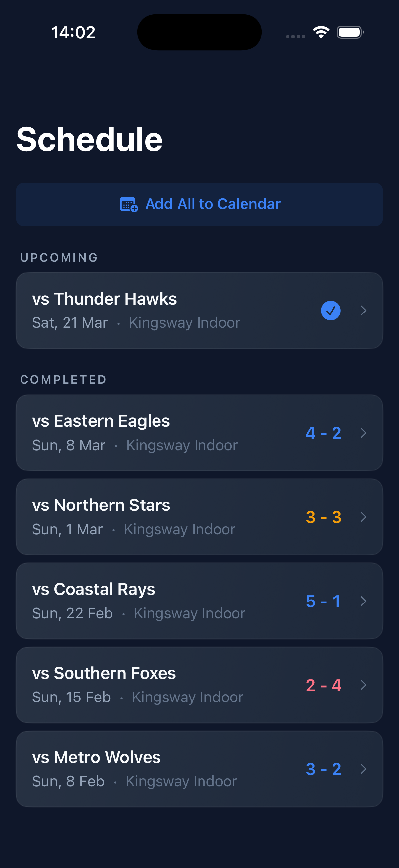Tap the 2 - 4 loss score

(323, 685)
